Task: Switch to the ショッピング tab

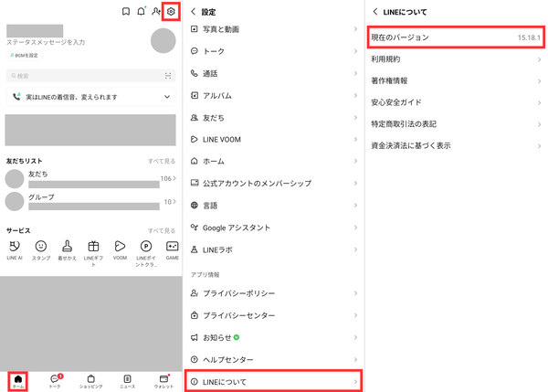Action: click(90, 381)
